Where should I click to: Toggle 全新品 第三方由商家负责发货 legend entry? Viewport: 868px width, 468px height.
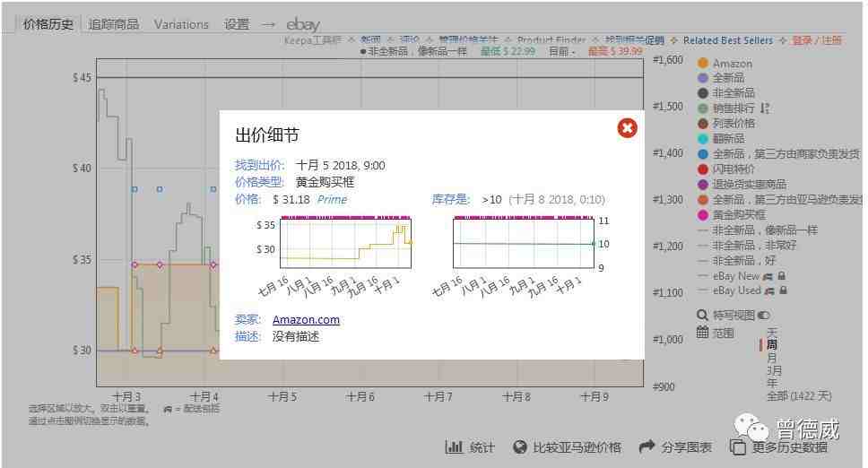(779, 154)
